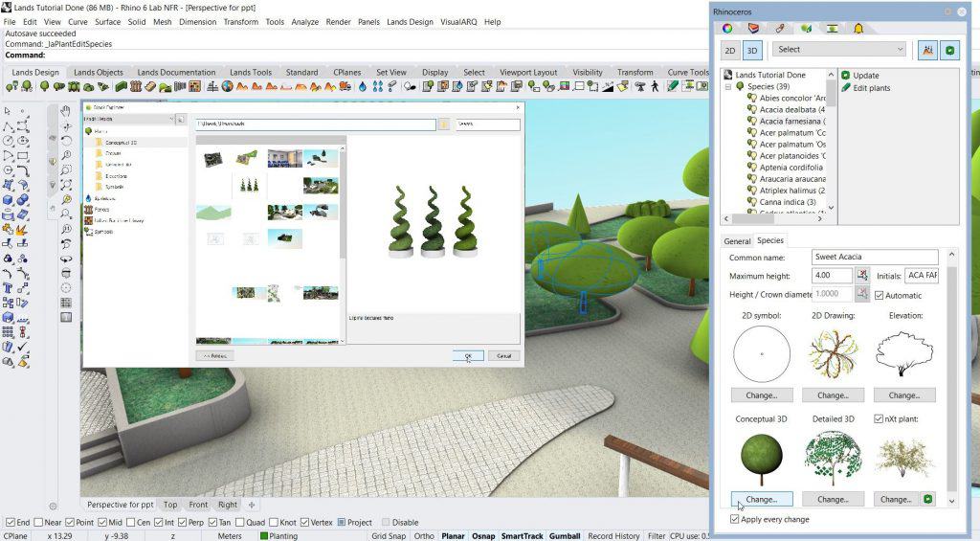Open the Select dropdown in Rhinoceros panel

coord(839,50)
